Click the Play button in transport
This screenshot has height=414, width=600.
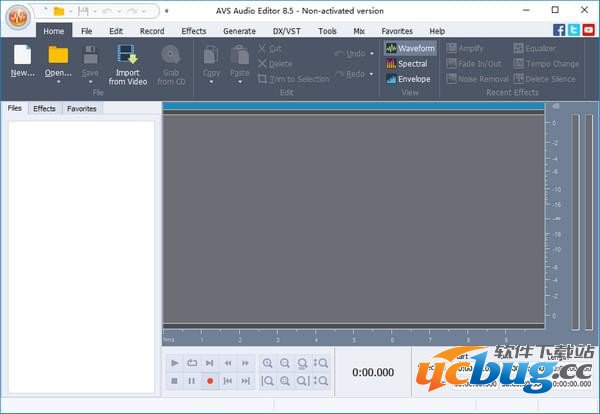coord(174,363)
